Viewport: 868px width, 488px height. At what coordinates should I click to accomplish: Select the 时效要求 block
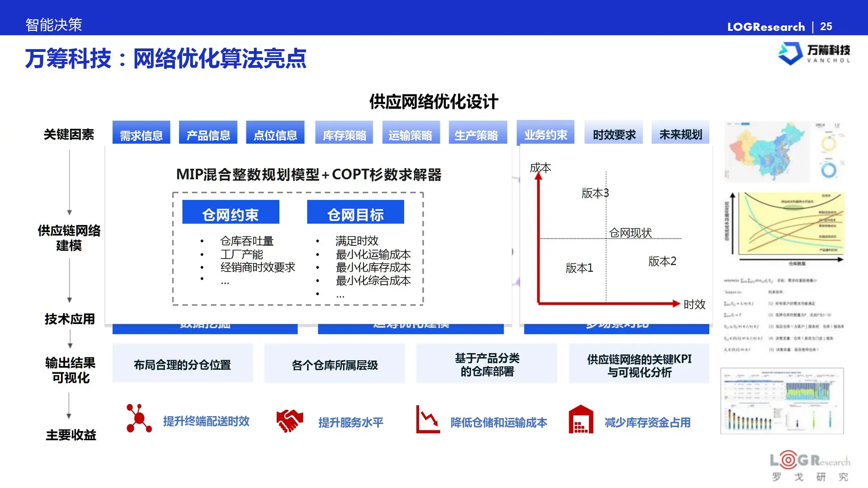613,132
